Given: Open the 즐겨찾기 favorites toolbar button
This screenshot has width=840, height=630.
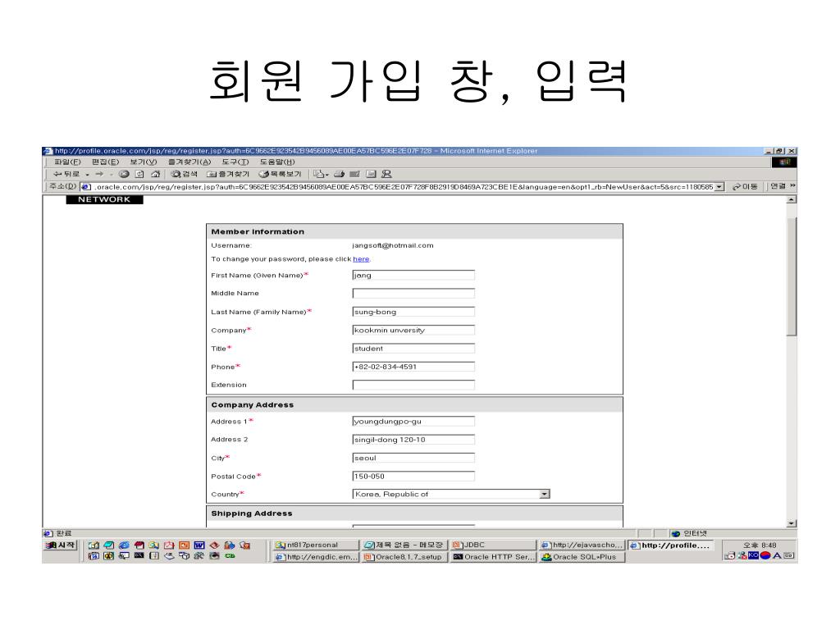Looking at the screenshot, I should click(x=228, y=174).
